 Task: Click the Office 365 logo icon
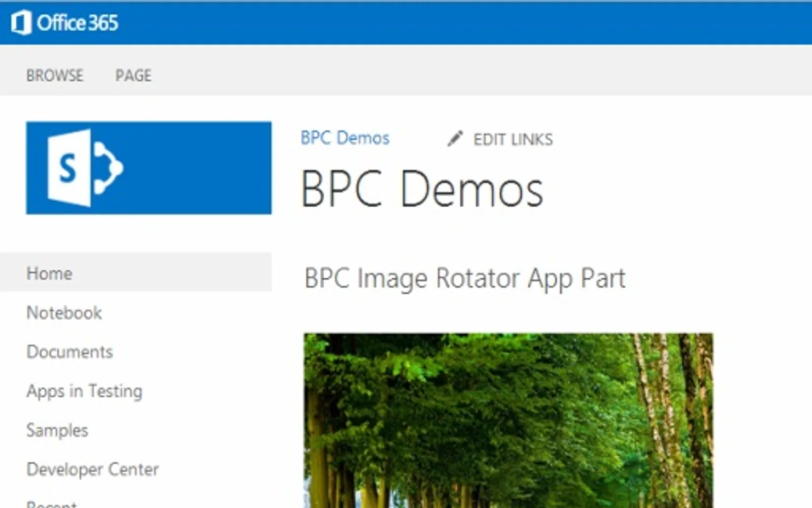point(21,23)
